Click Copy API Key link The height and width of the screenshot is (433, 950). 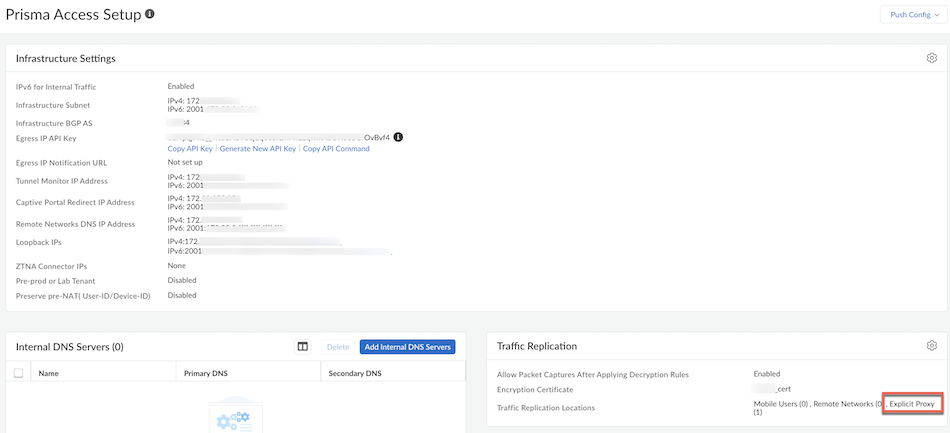[190, 149]
